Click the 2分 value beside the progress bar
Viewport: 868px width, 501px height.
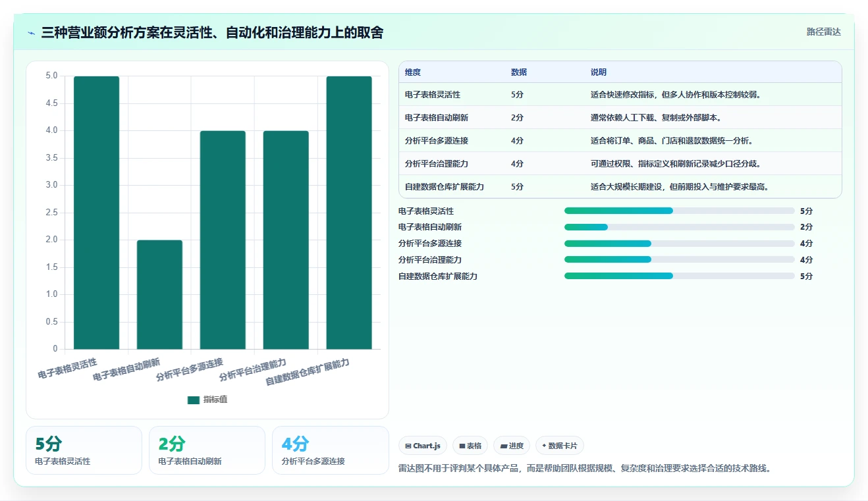point(806,227)
